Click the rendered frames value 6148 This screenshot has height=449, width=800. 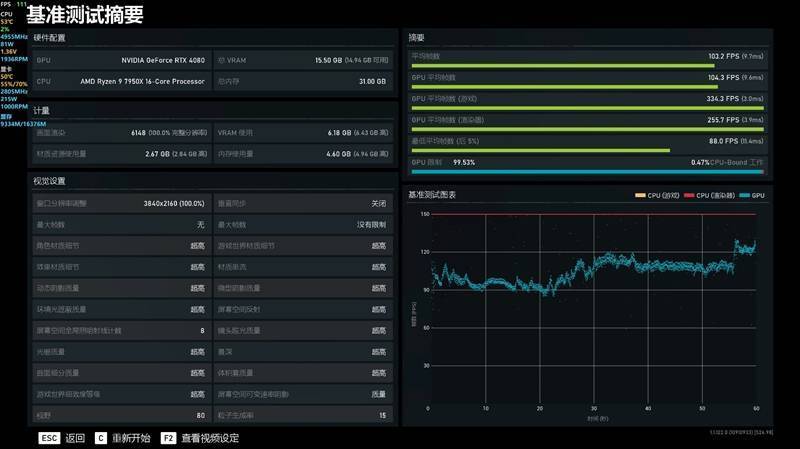138,133
